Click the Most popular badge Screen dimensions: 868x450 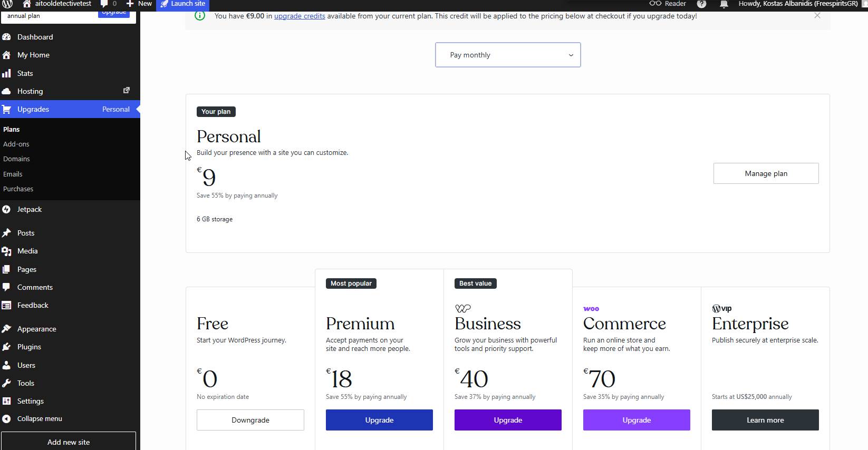(351, 283)
